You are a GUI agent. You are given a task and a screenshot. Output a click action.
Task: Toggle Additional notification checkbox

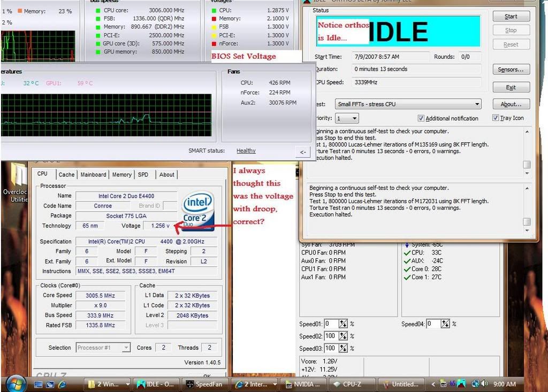[421, 118]
